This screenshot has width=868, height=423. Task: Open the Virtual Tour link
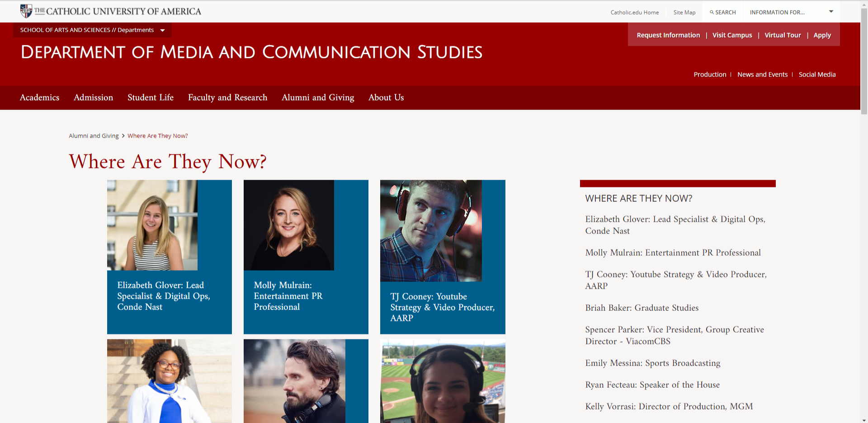click(x=783, y=35)
